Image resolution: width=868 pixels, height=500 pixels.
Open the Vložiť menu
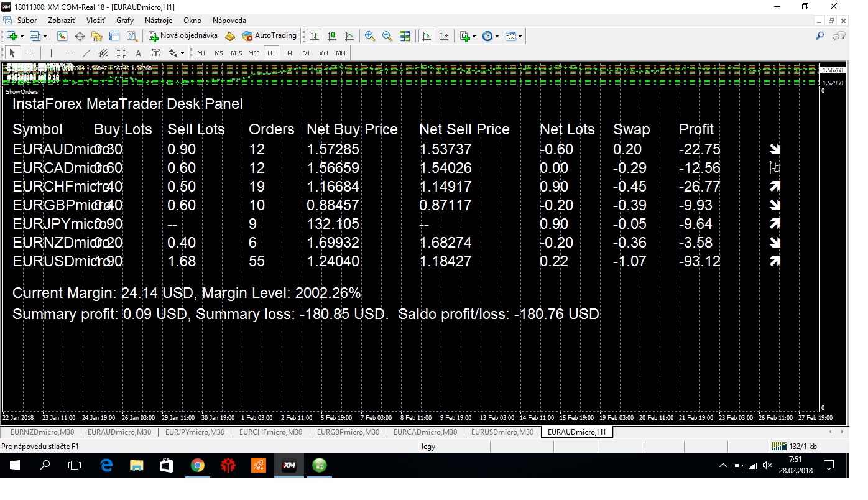(96, 21)
